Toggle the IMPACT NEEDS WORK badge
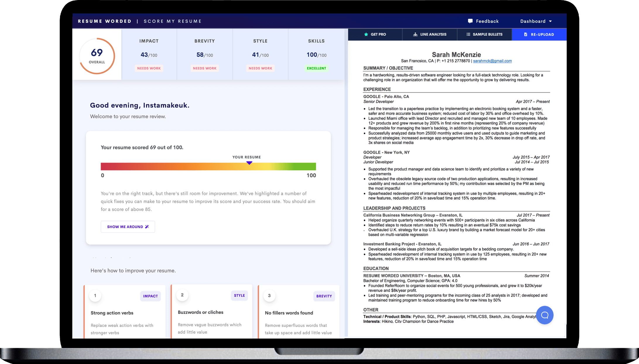Viewport: 639px width, 364px height. pos(149,68)
